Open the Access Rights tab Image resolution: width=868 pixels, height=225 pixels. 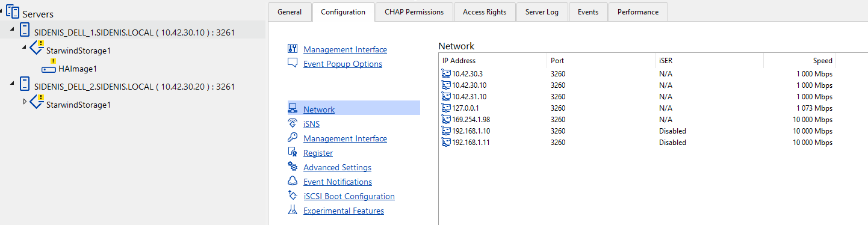point(485,11)
